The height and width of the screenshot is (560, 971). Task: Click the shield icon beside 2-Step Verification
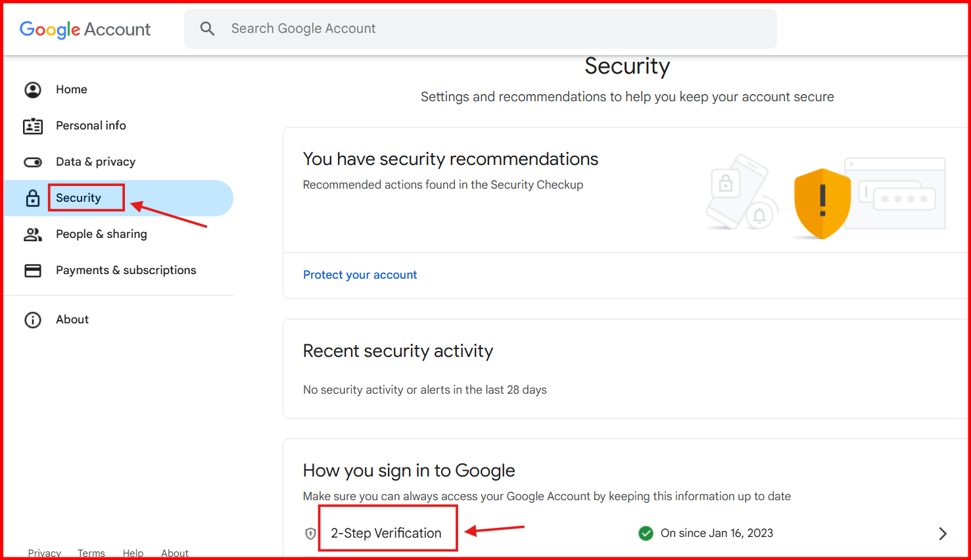click(311, 534)
